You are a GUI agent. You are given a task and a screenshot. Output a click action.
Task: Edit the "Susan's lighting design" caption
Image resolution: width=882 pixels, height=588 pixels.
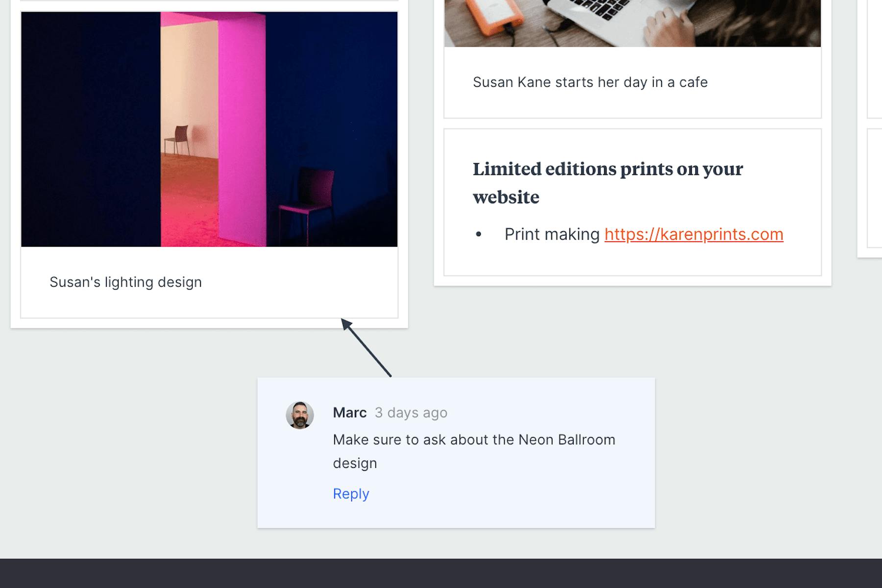(x=125, y=282)
